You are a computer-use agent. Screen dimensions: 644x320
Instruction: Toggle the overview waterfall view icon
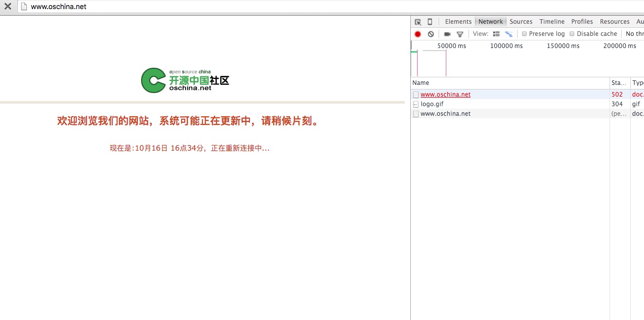509,34
